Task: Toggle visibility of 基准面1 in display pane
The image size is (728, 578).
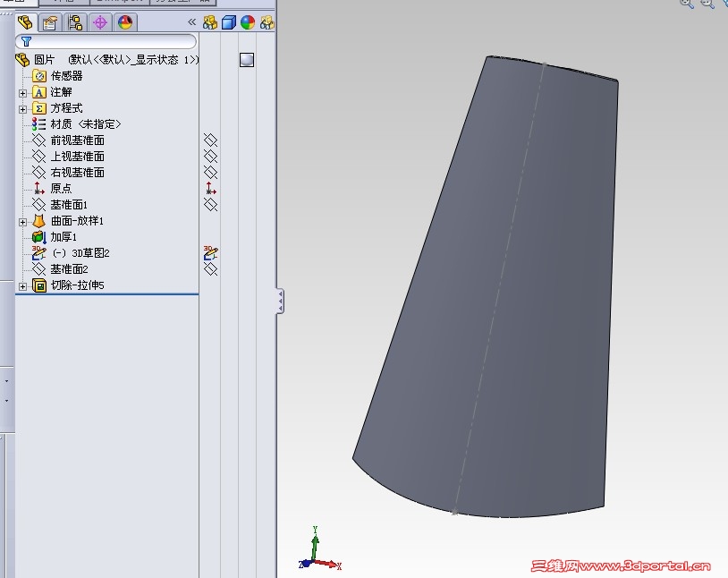Action: point(210,204)
